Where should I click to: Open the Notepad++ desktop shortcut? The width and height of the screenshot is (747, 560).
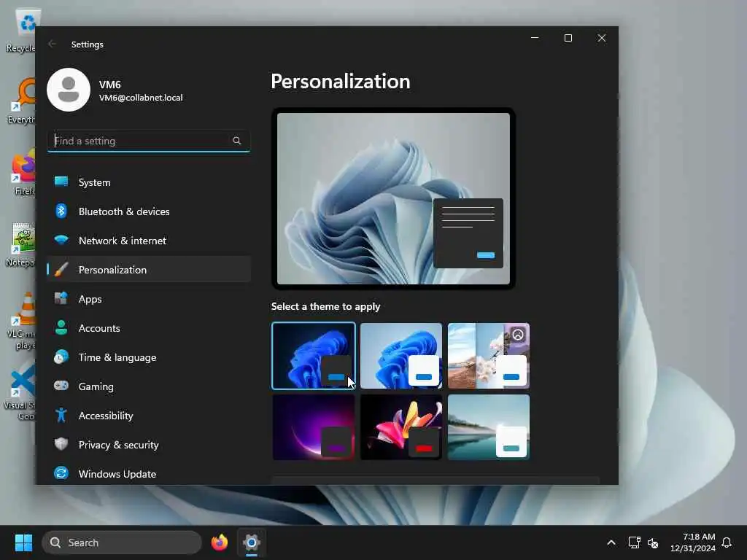[x=21, y=244]
